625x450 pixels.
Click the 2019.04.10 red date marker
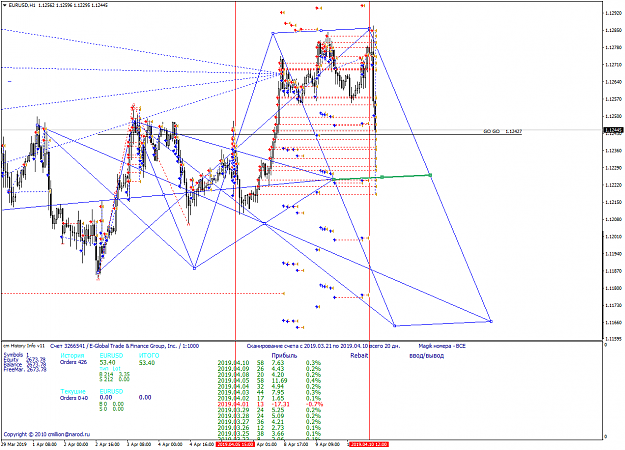pos(369,444)
